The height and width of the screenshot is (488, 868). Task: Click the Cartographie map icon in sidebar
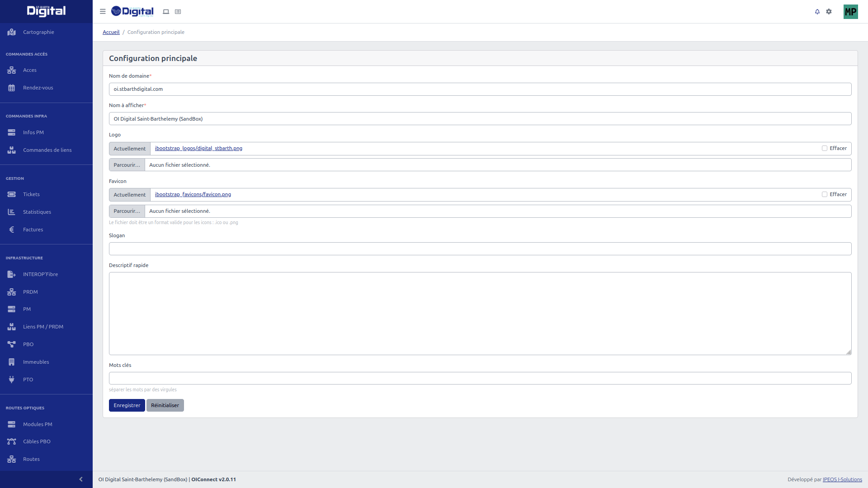pyautogui.click(x=12, y=32)
